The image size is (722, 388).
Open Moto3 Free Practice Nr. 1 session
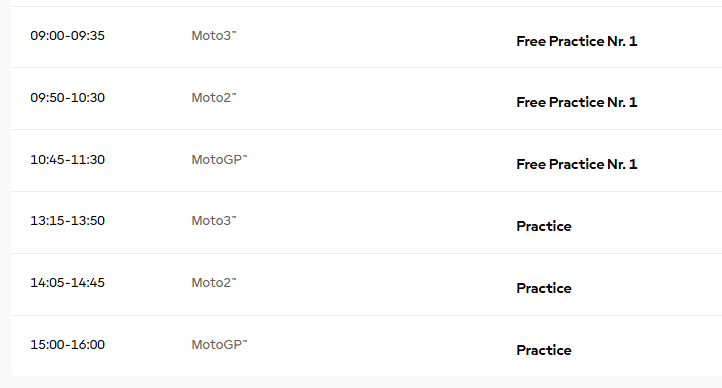(576, 41)
